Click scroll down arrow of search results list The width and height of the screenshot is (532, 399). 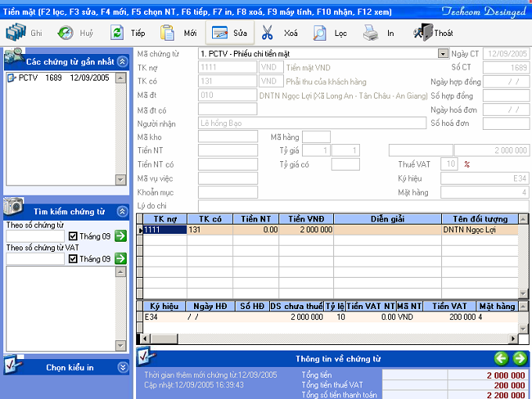tap(120, 346)
